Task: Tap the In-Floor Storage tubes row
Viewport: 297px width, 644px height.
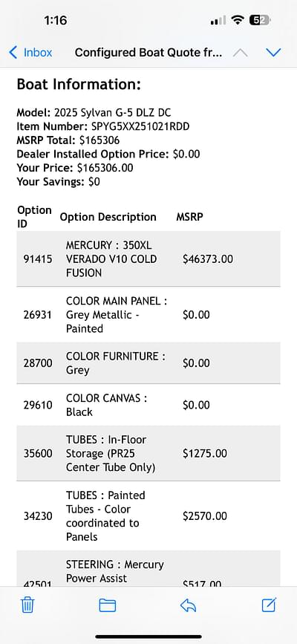Action: [148, 453]
